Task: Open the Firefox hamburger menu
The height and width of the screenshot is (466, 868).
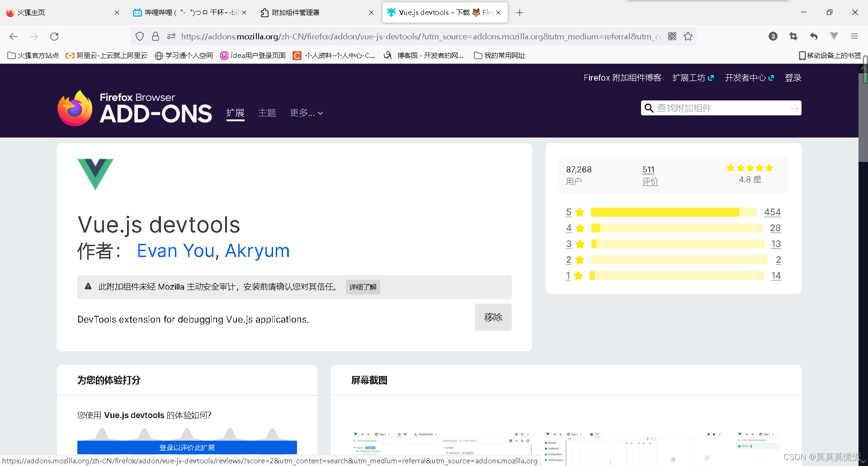Action: 854,37
